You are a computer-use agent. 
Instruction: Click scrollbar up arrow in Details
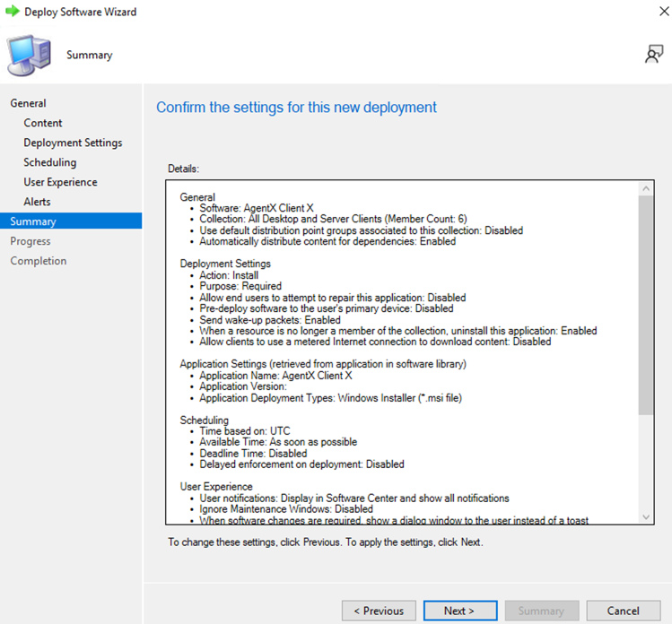[x=646, y=188]
